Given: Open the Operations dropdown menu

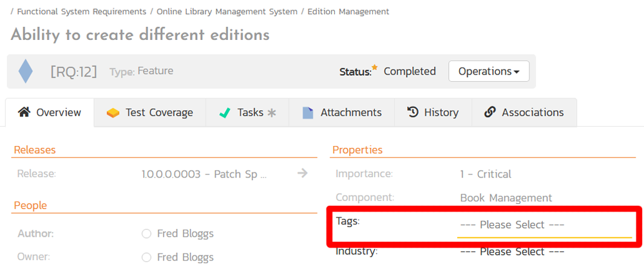Looking at the screenshot, I should pyautogui.click(x=488, y=71).
